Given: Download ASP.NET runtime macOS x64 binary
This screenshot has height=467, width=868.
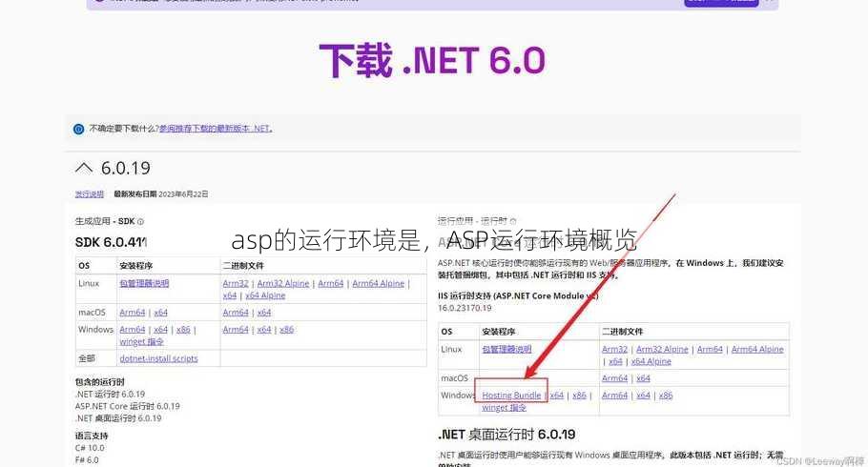Looking at the screenshot, I should point(643,378).
